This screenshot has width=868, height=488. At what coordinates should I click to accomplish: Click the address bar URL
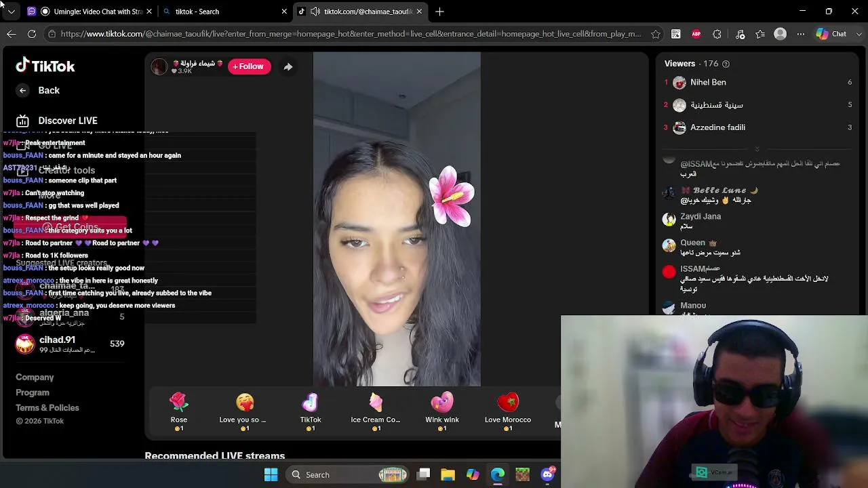pyautogui.click(x=351, y=34)
